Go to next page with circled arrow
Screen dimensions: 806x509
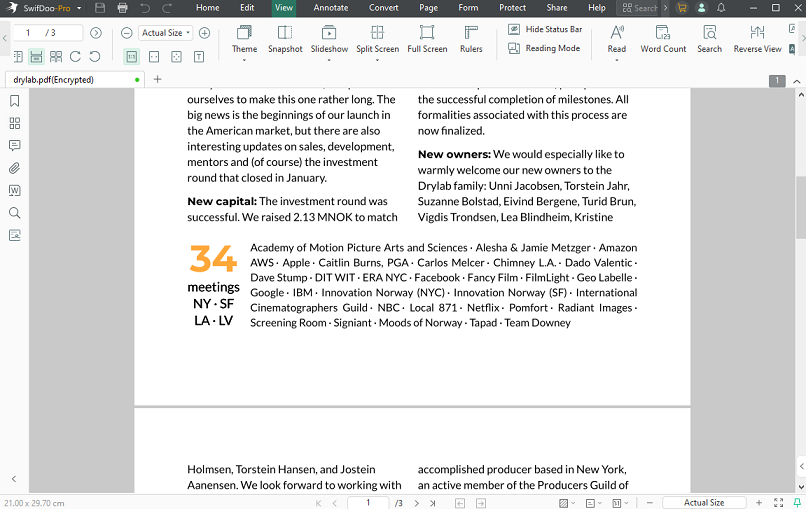(96, 33)
